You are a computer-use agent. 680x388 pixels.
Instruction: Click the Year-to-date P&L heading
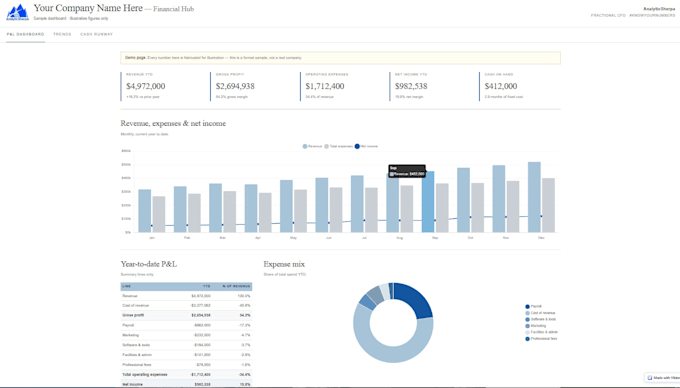pyautogui.click(x=149, y=264)
